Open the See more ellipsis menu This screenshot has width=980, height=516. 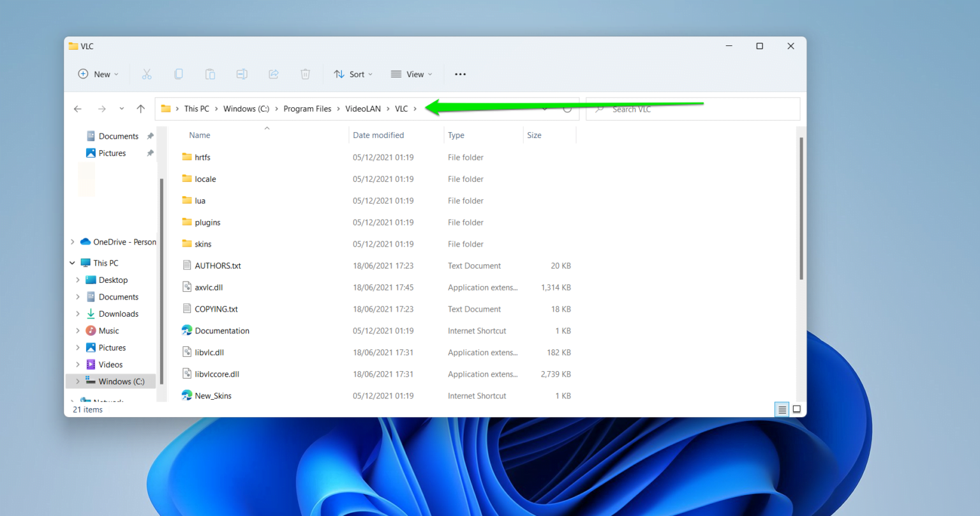coord(460,74)
